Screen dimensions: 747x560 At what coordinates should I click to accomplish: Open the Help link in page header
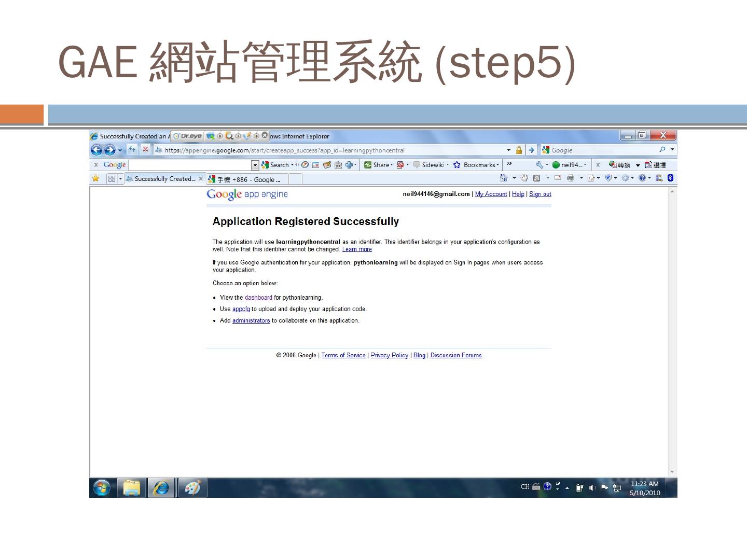(518, 194)
